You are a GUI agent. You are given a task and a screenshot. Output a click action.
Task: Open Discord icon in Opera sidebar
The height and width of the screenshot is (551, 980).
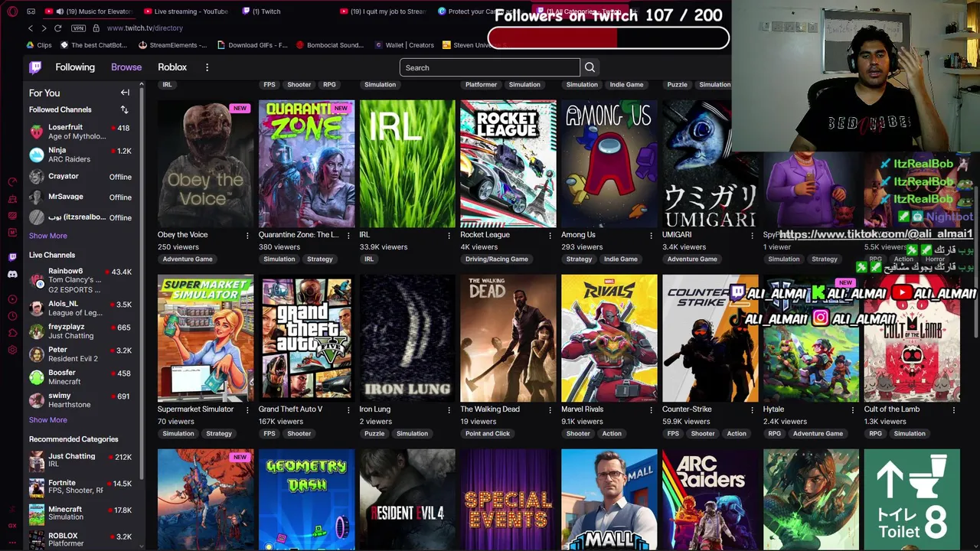[12, 274]
